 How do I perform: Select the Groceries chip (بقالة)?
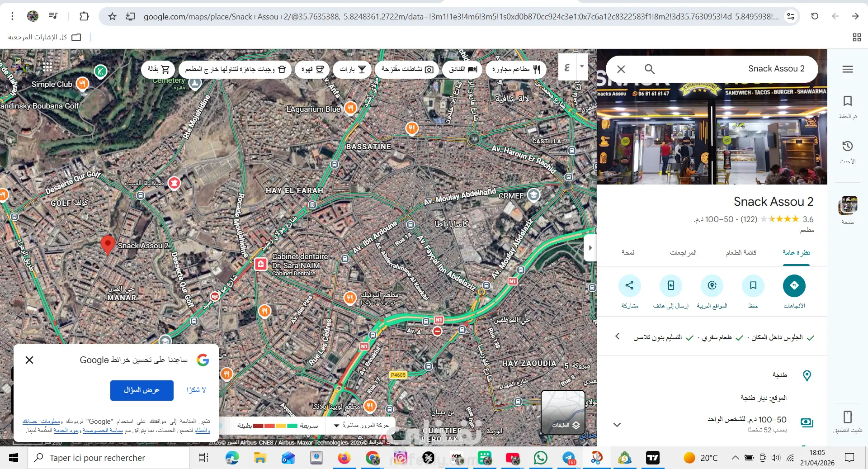(158, 69)
